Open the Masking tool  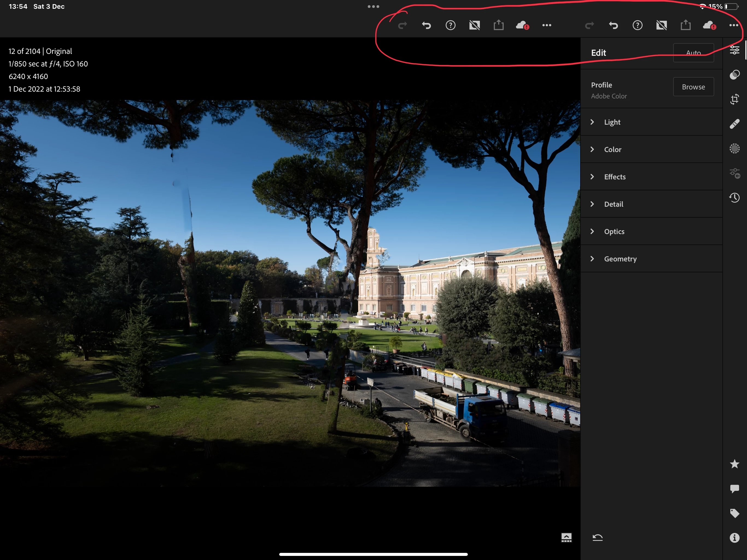tap(734, 148)
